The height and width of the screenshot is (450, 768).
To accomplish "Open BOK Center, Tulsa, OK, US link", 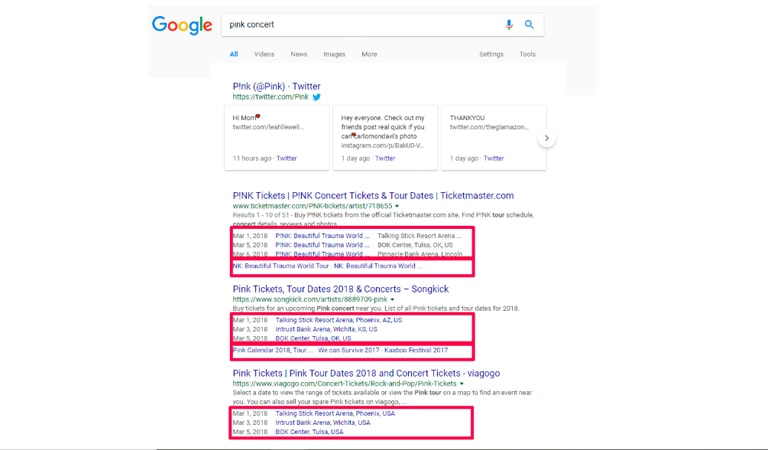I will [313, 338].
